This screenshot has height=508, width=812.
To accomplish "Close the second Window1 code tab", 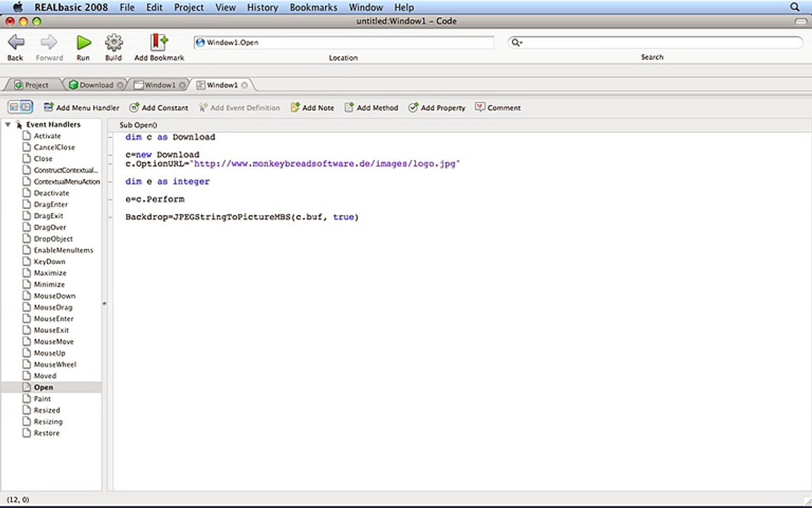I will (x=245, y=85).
